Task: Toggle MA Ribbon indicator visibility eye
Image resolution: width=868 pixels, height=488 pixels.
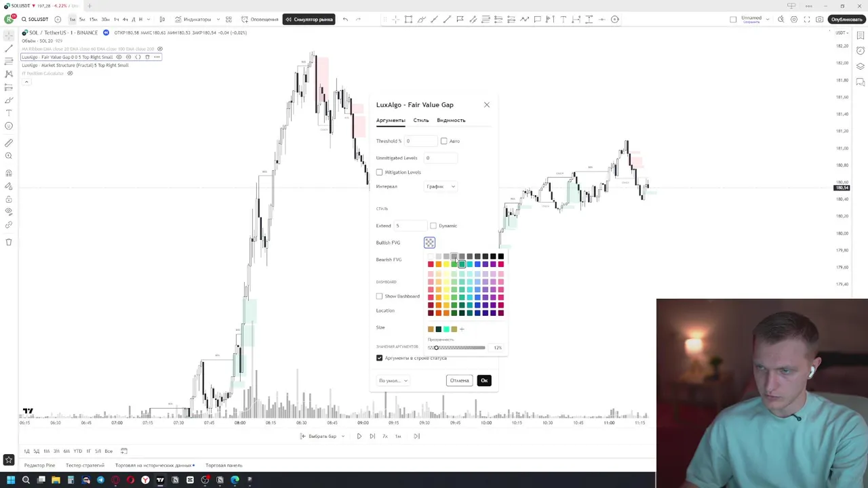Action: click(x=160, y=49)
